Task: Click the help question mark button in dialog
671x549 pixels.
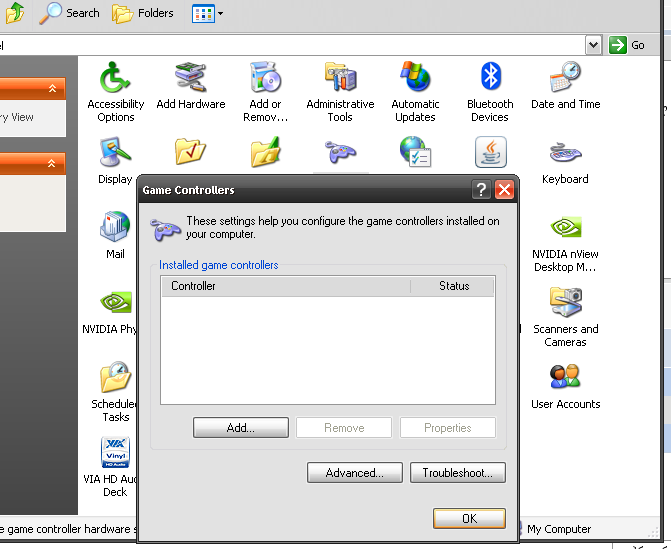Action: pyautogui.click(x=481, y=190)
